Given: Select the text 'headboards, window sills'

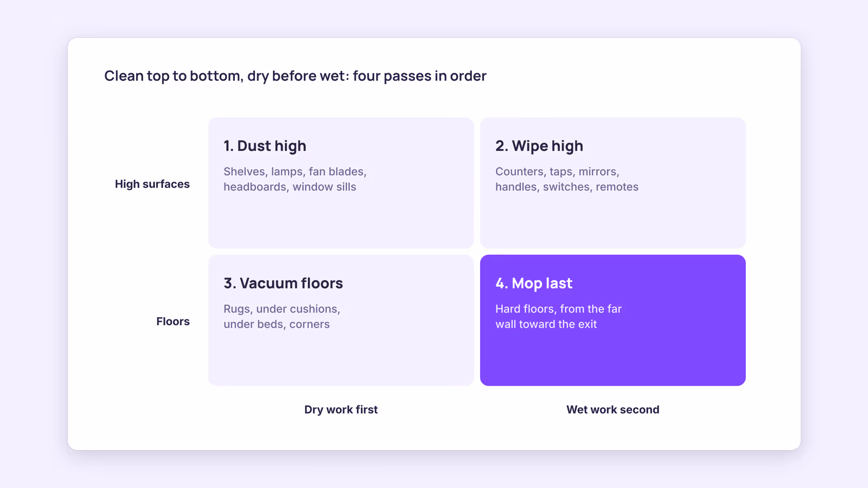Looking at the screenshot, I should coord(290,187).
